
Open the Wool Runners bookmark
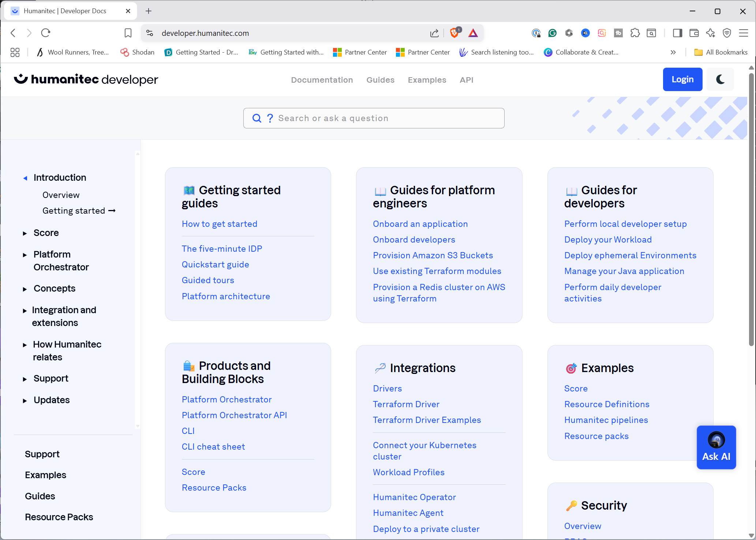(73, 52)
